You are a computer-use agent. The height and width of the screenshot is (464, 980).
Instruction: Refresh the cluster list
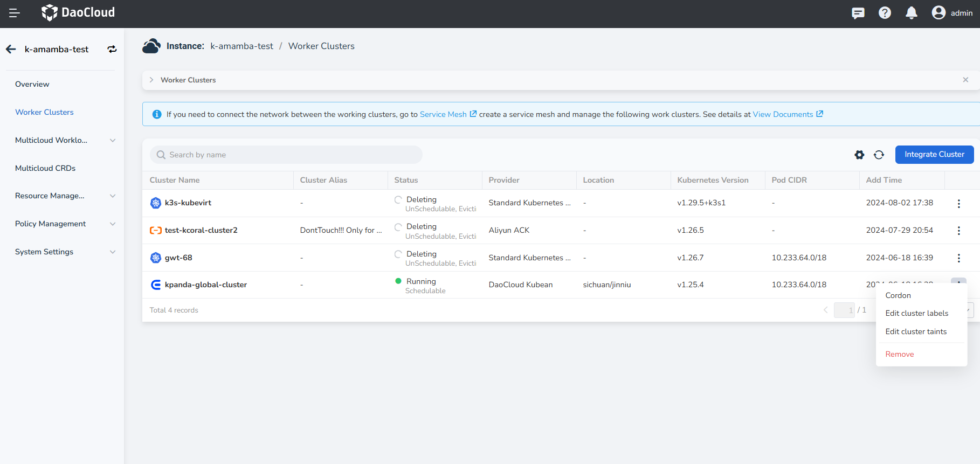[x=879, y=155]
